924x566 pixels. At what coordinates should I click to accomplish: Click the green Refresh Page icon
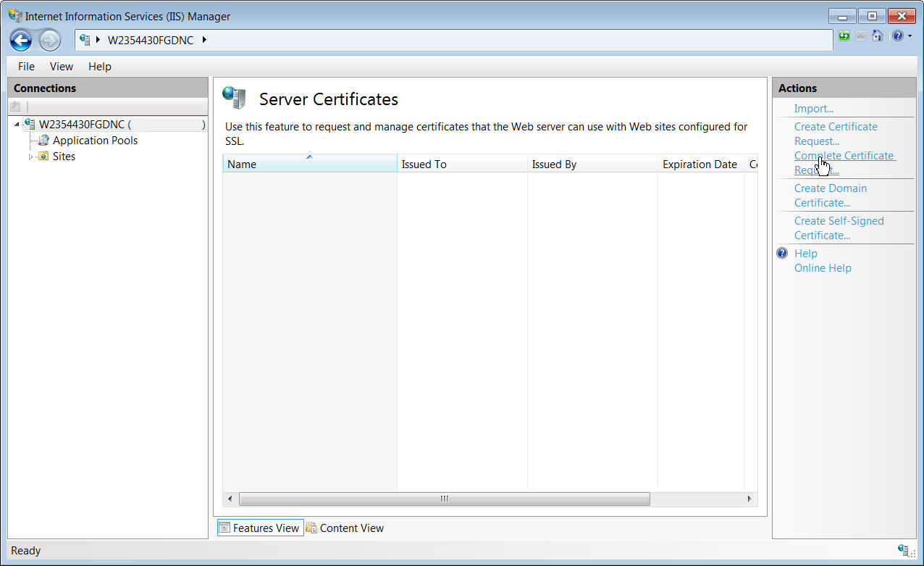844,36
